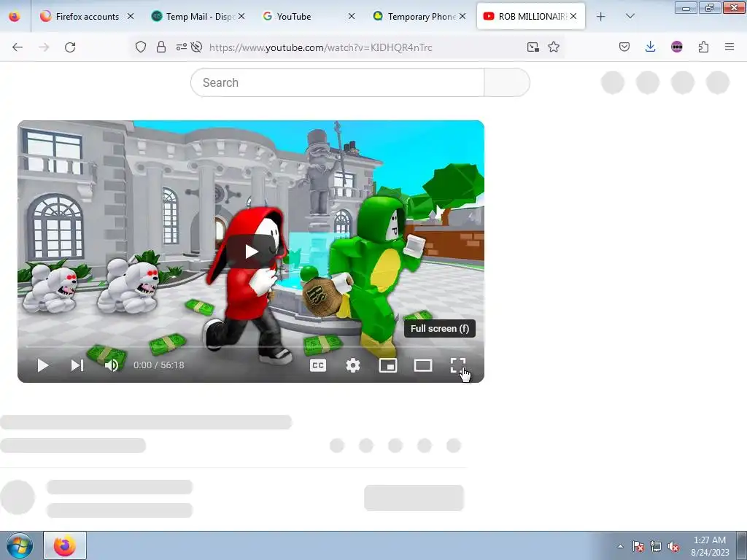Open the extensions puzzle menu

pyautogui.click(x=703, y=47)
